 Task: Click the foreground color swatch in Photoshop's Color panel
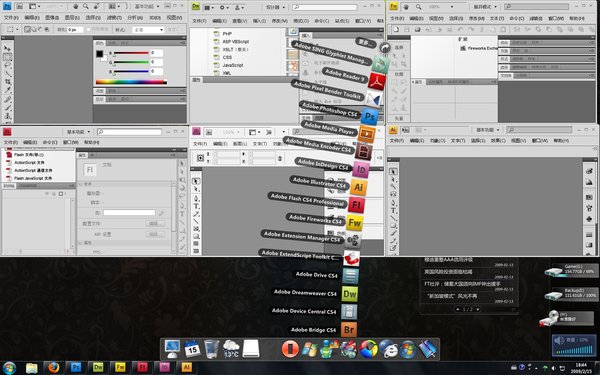(x=99, y=54)
